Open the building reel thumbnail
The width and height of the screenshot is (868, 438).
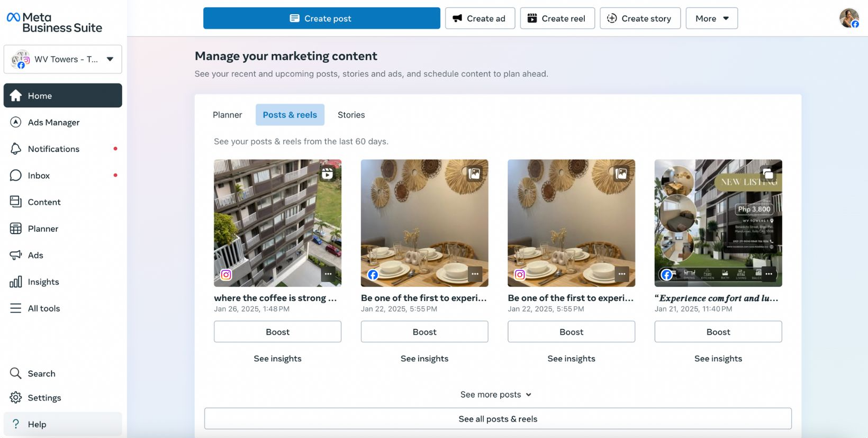(278, 223)
